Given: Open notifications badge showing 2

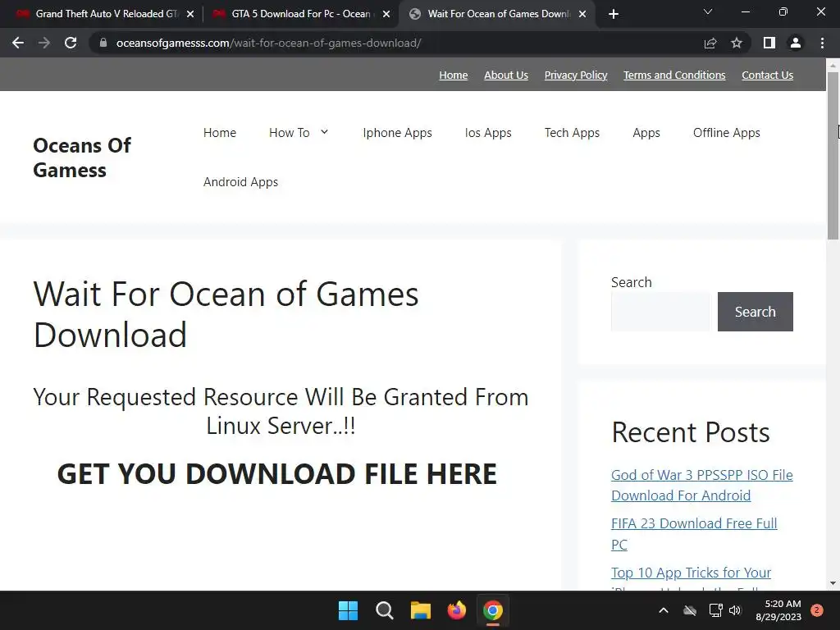Looking at the screenshot, I should tap(817, 610).
